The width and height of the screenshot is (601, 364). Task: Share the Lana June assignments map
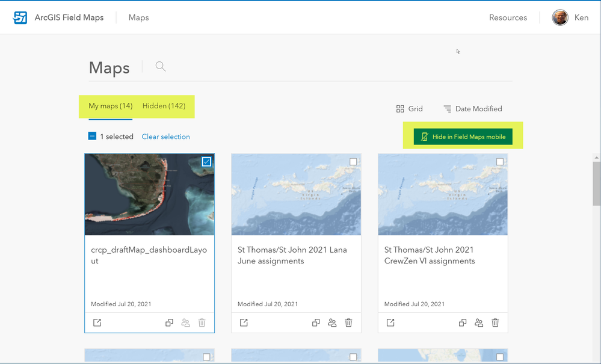click(332, 322)
